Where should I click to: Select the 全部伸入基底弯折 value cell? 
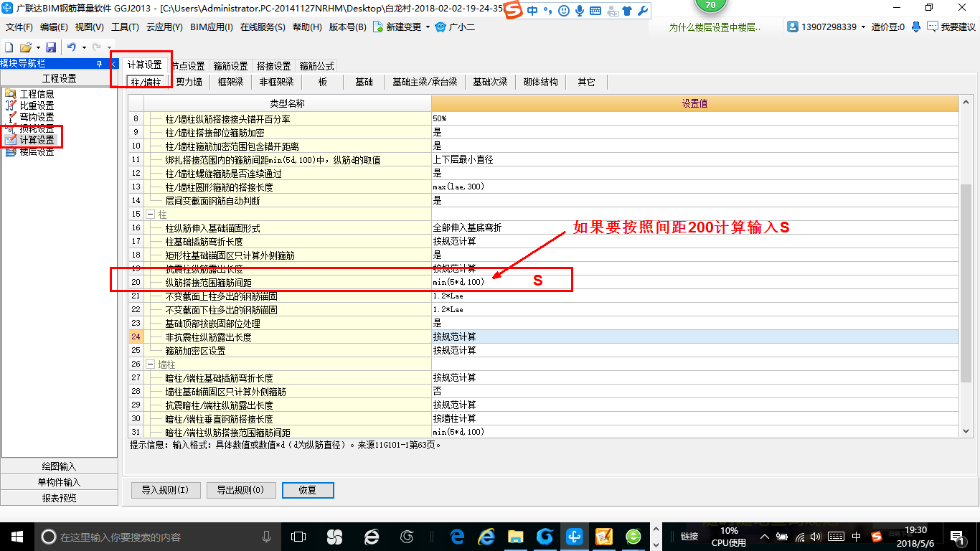[695, 227]
